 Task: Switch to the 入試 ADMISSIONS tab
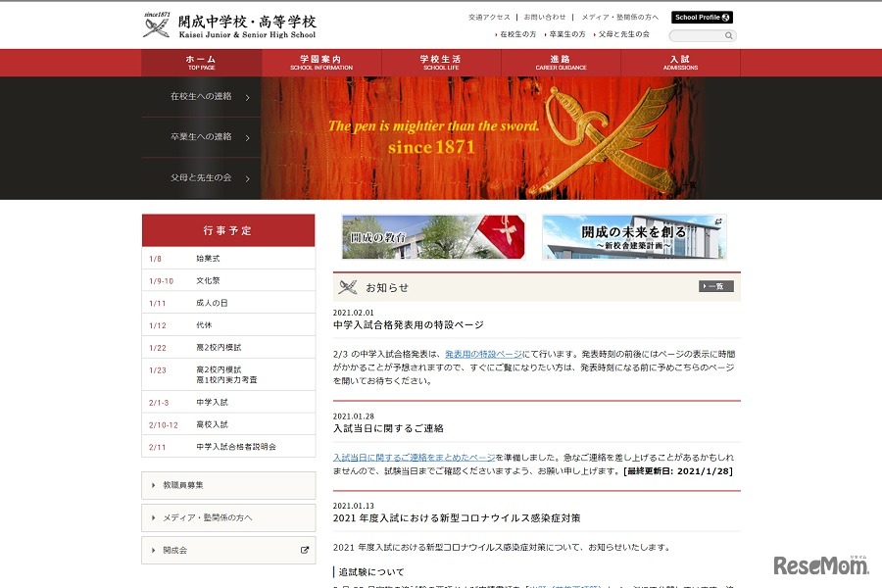(x=680, y=61)
